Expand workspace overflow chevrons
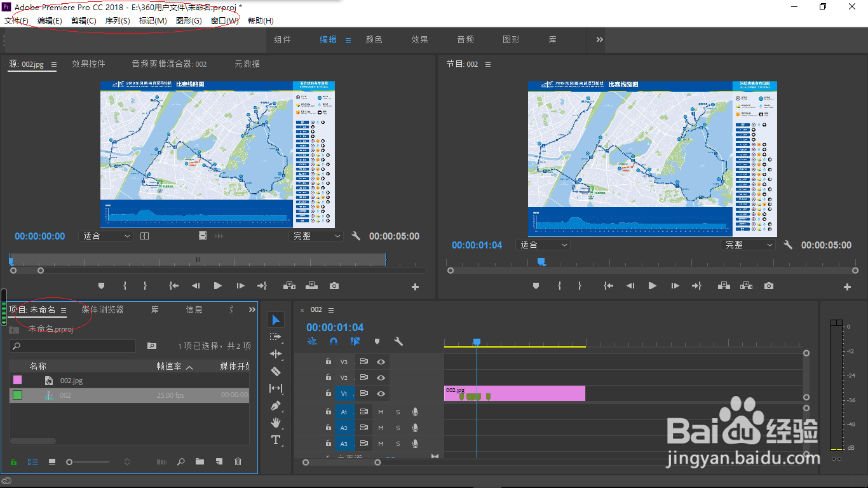Image resolution: width=868 pixels, height=488 pixels. pos(599,39)
